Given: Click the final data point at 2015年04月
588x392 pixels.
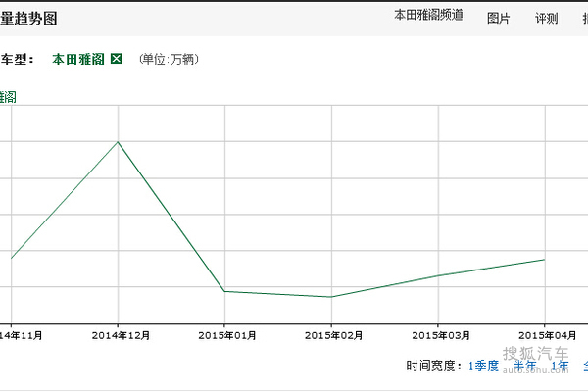Looking at the screenshot, I should (x=545, y=260).
